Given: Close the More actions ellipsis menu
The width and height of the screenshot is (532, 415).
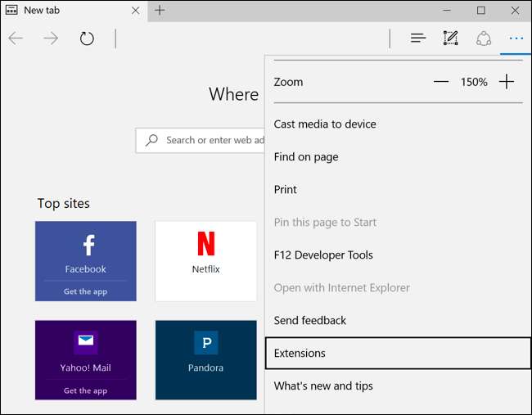Looking at the screenshot, I should point(516,38).
